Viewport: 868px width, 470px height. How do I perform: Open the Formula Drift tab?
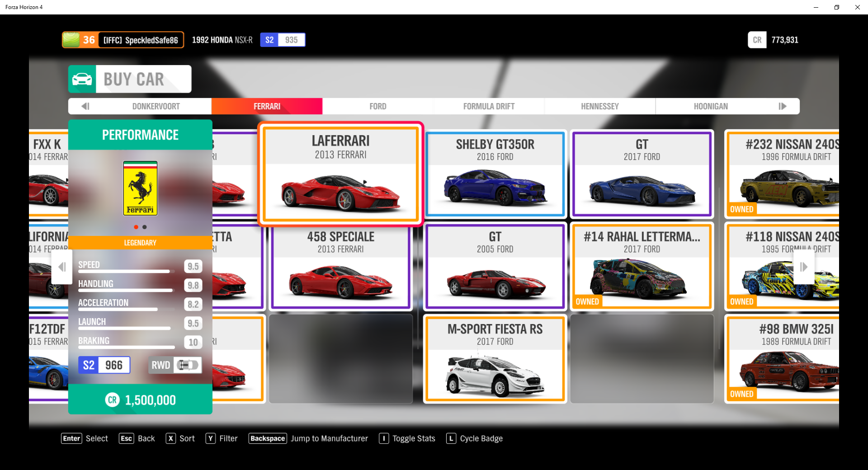(x=489, y=106)
